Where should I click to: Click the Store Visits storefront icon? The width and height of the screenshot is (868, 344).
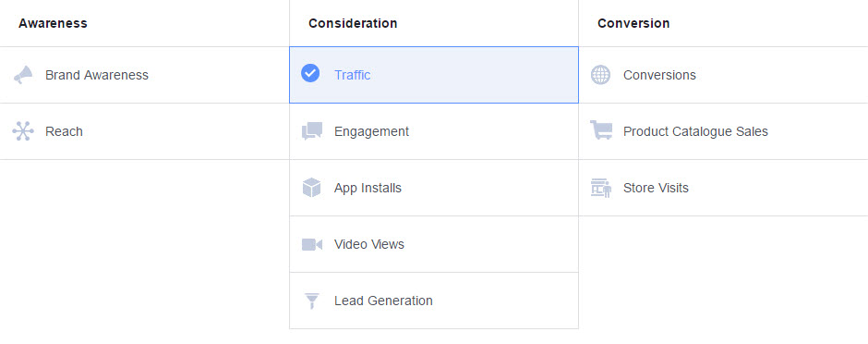600,188
